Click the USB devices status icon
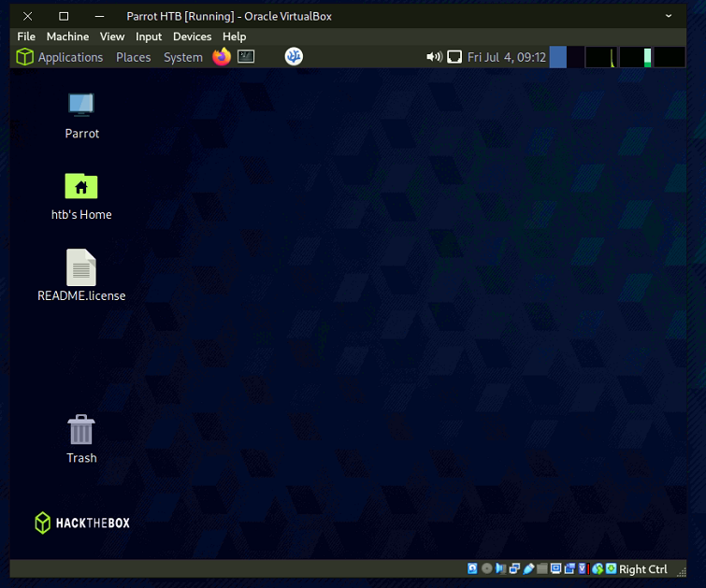 528,569
